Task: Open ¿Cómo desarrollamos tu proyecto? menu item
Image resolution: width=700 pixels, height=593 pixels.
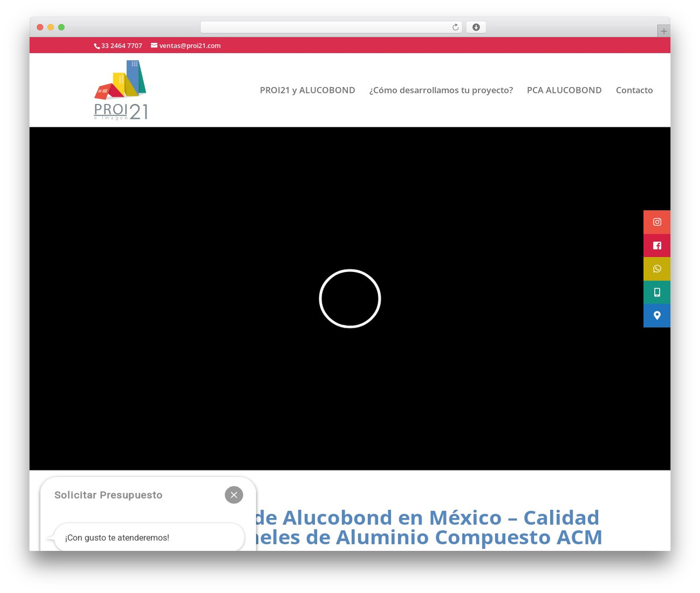Action: pyautogui.click(x=441, y=90)
